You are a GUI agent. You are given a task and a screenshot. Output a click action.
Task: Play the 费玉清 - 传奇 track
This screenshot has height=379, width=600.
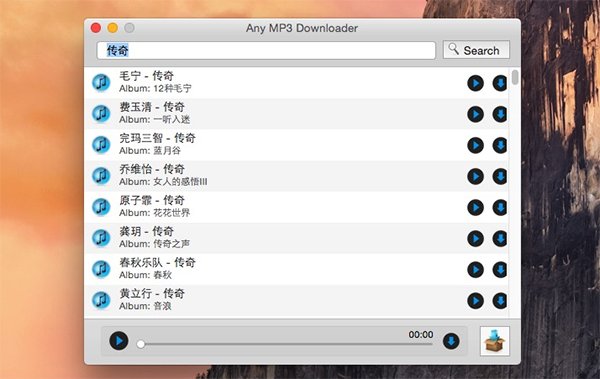coord(475,114)
